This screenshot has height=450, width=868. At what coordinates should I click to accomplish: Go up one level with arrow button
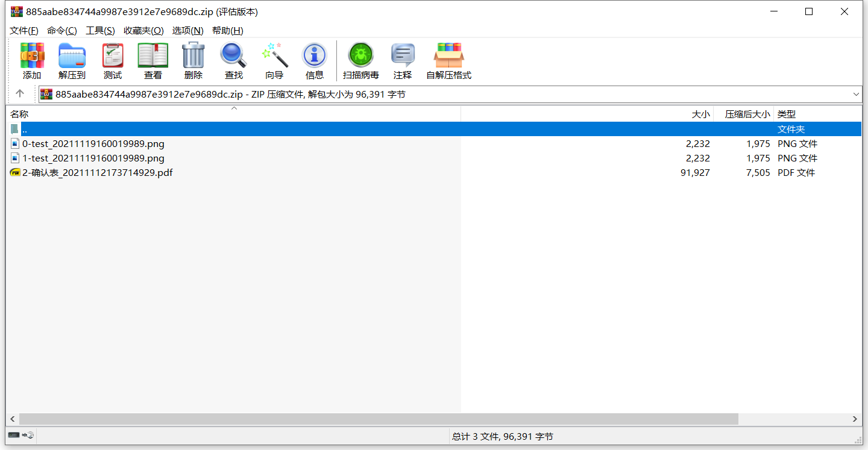point(20,94)
